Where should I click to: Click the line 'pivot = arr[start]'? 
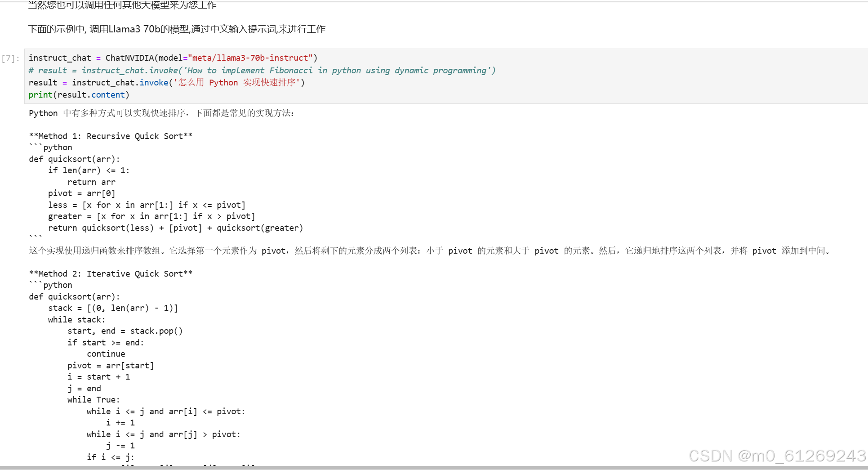point(111,366)
